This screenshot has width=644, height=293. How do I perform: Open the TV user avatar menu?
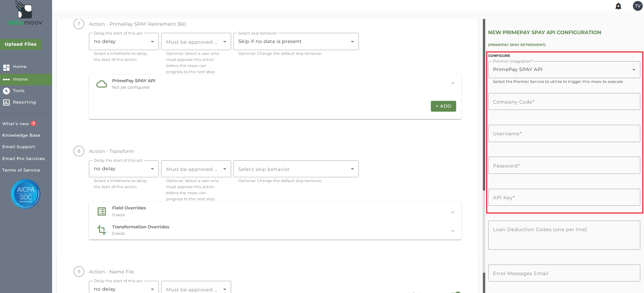click(x=638, y=6)
